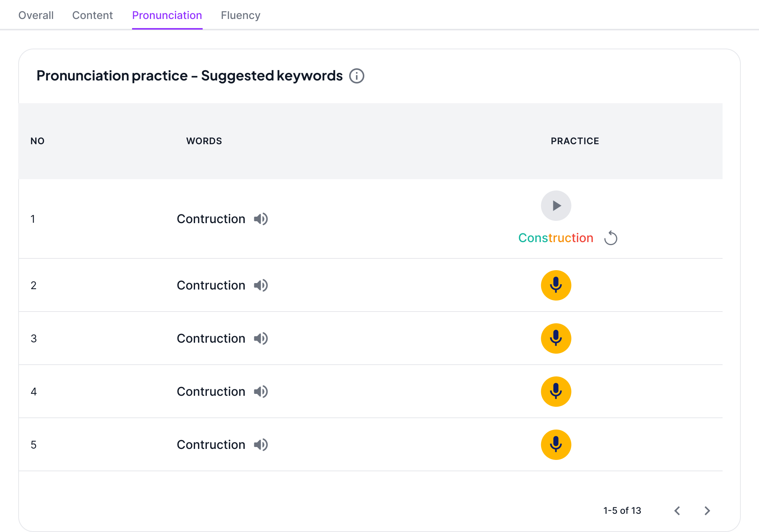
Task: Start microphone recording for row 2
Action: coord(556,285)
